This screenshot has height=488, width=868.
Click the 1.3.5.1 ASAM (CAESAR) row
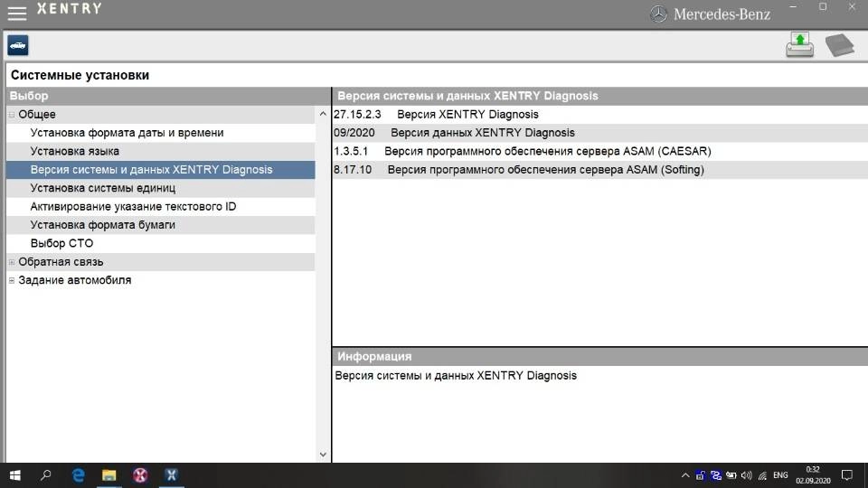[x=600, y=151]
